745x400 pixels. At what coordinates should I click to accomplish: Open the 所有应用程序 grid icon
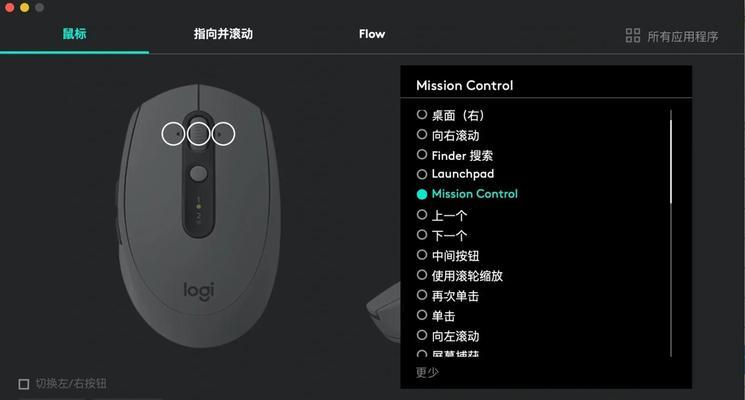[x=632, y=36]
